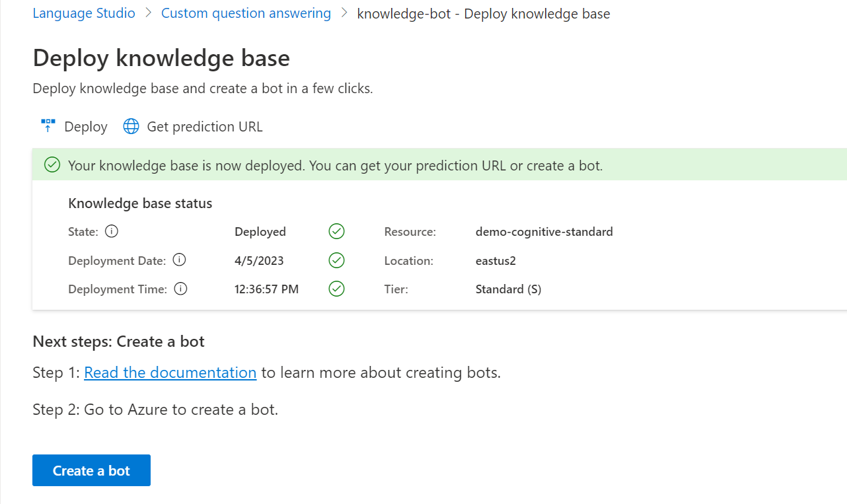Click the eastus2 location value
Image resolution: width=847 pixels, height=504 pixels.
(x=496, y=261)
